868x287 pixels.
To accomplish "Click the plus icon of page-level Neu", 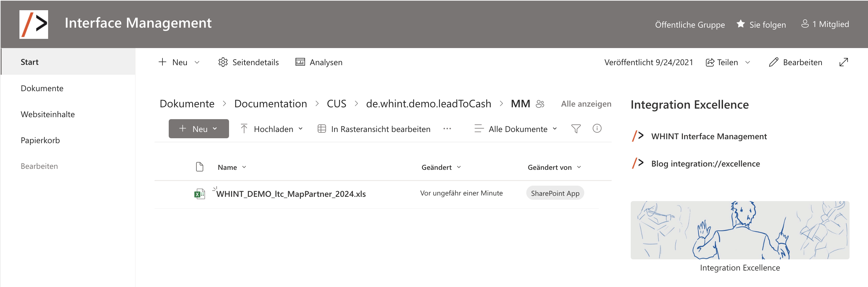I will [x=162, y=62].
